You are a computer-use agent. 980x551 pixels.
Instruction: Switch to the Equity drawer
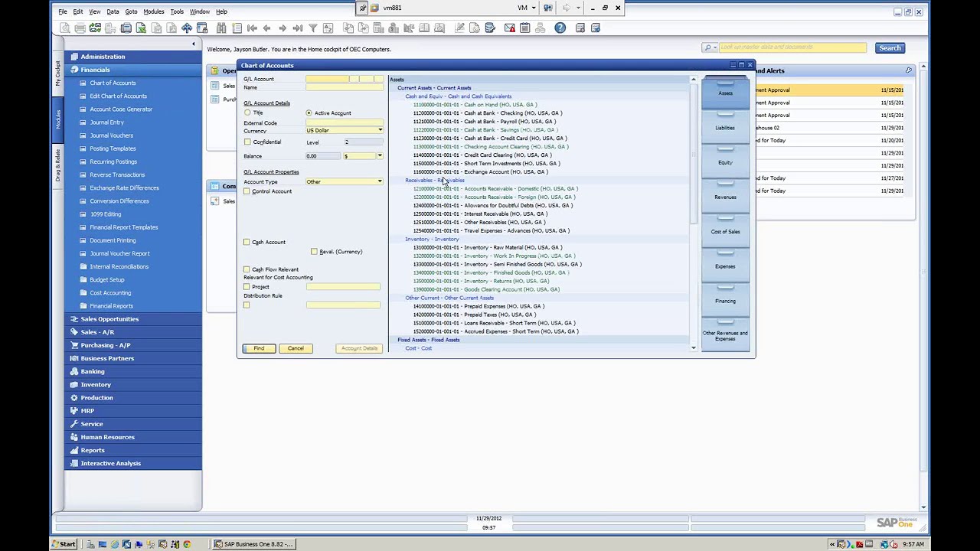725,162
